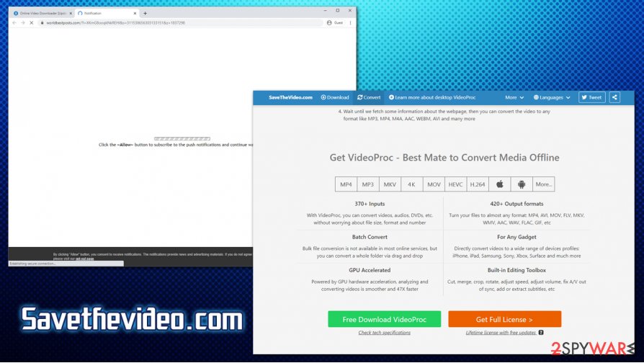Click the Apple logo icon
644x363 pixels.
click(500, 184)
